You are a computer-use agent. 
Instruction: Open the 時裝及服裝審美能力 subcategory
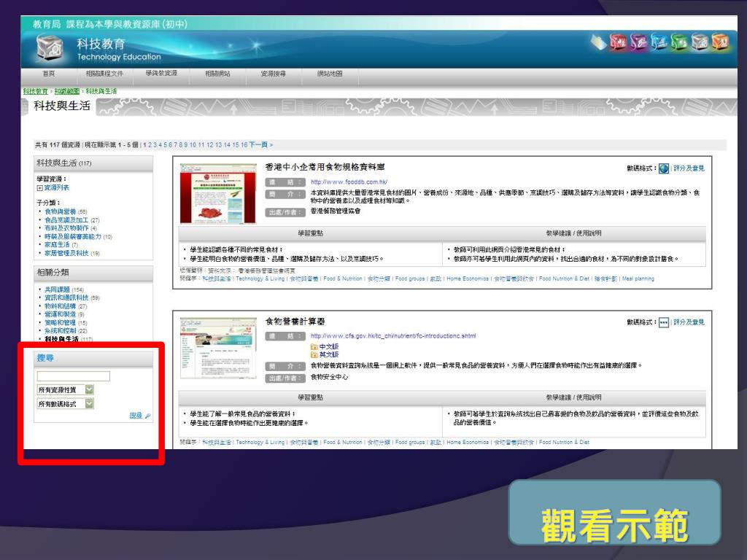coord(73,237)
